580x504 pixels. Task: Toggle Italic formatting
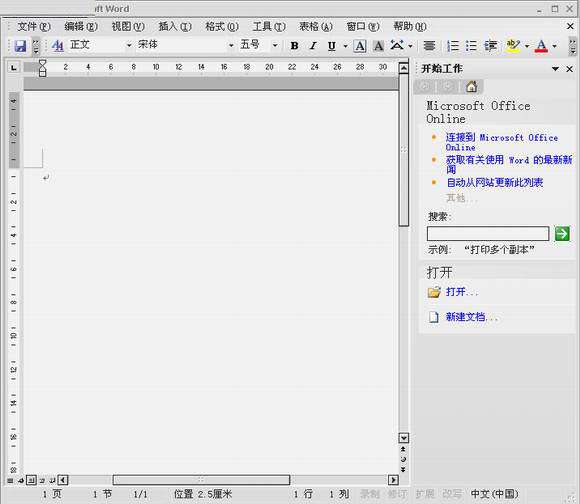(313, 45)
